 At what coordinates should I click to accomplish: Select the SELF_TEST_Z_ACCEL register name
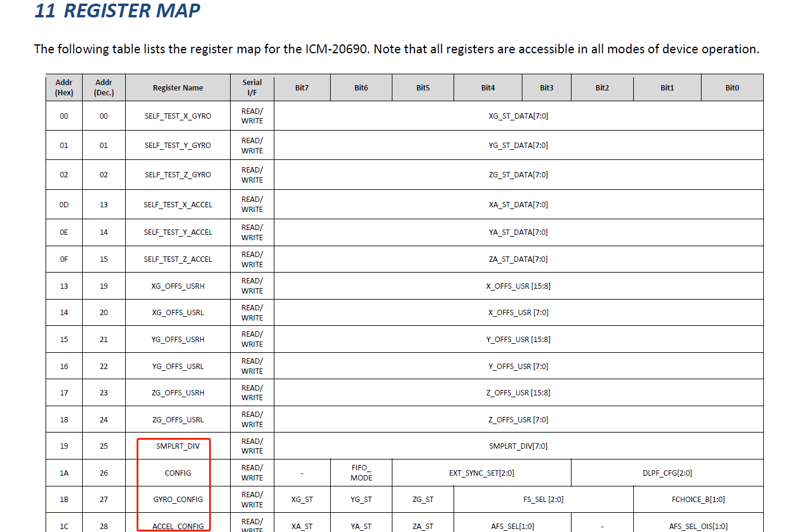point(178,259)
